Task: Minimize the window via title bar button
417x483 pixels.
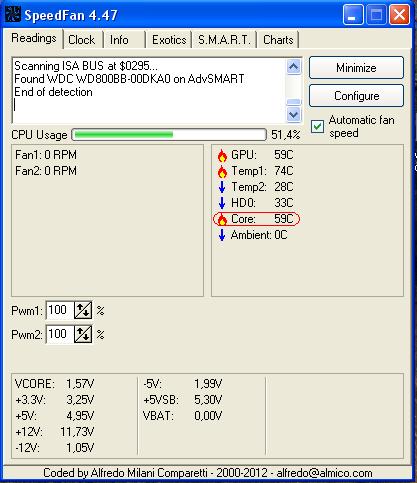Action: tap(353, 15)
